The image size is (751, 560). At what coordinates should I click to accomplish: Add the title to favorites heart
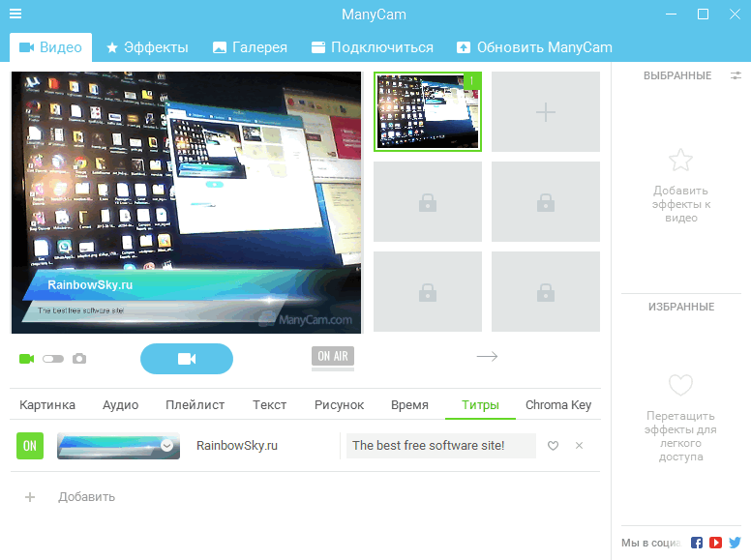coord(554,446)
